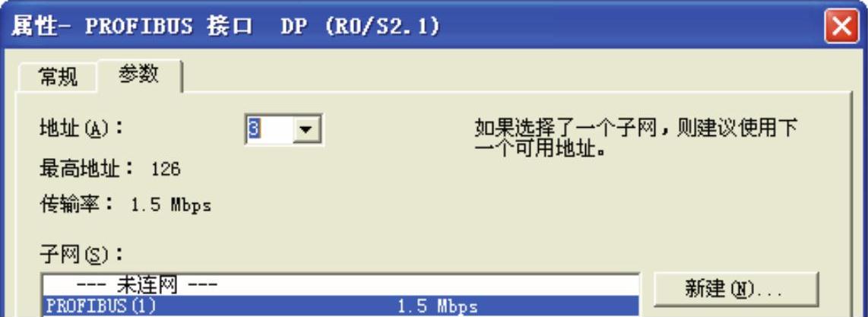Switch to the 常规 tab
The width and height of the screenshot is (868, 317).
click(58, 77)
